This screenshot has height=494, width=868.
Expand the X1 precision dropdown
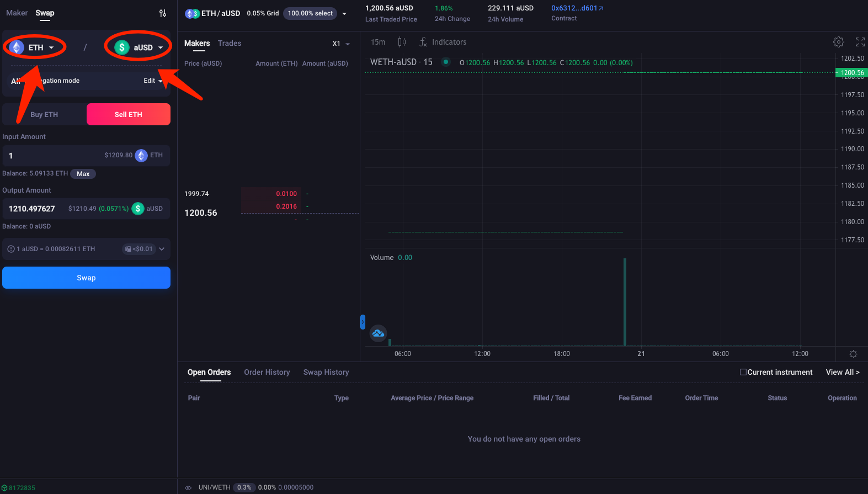341,44
